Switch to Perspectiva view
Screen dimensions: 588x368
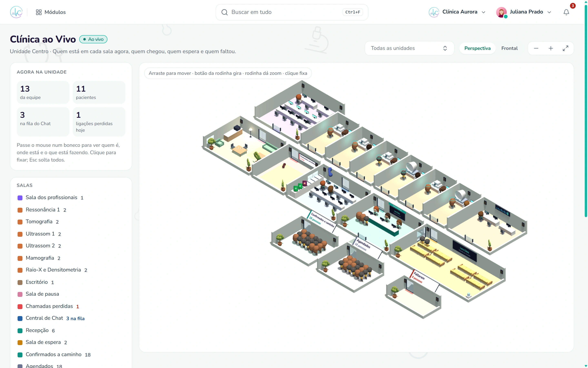477,48
